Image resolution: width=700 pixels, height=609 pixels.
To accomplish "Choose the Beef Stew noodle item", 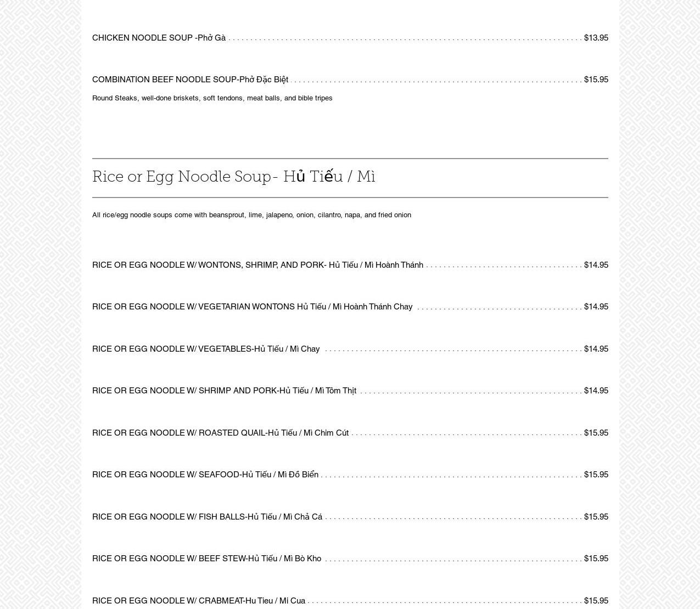I will [x=206, y=559].
